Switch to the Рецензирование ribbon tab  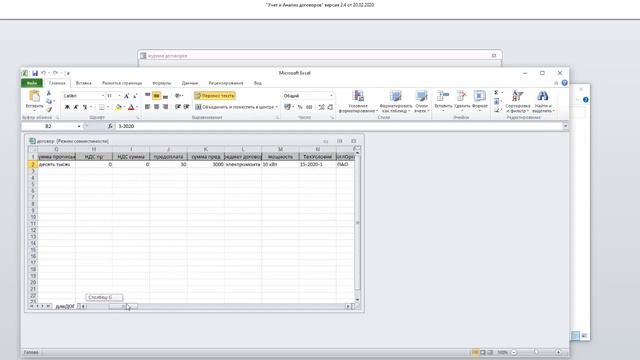pyautogui.click(x=226, y=83)
